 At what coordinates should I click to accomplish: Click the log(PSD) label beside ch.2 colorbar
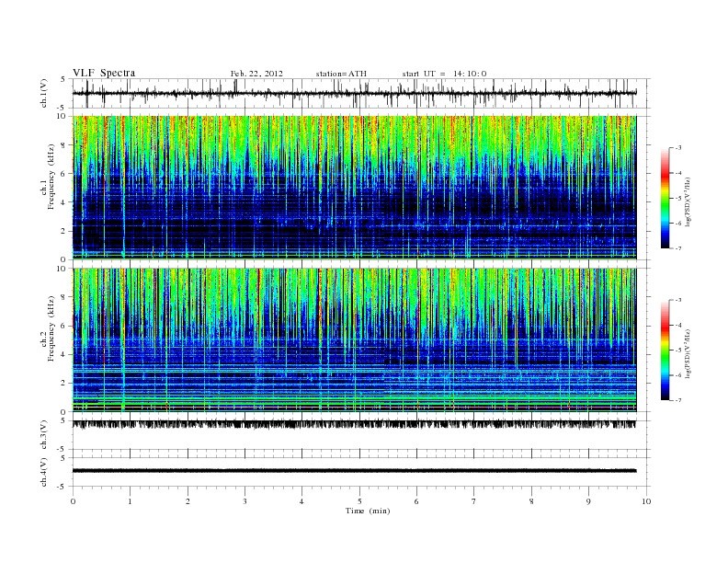[x=688, y=353]
